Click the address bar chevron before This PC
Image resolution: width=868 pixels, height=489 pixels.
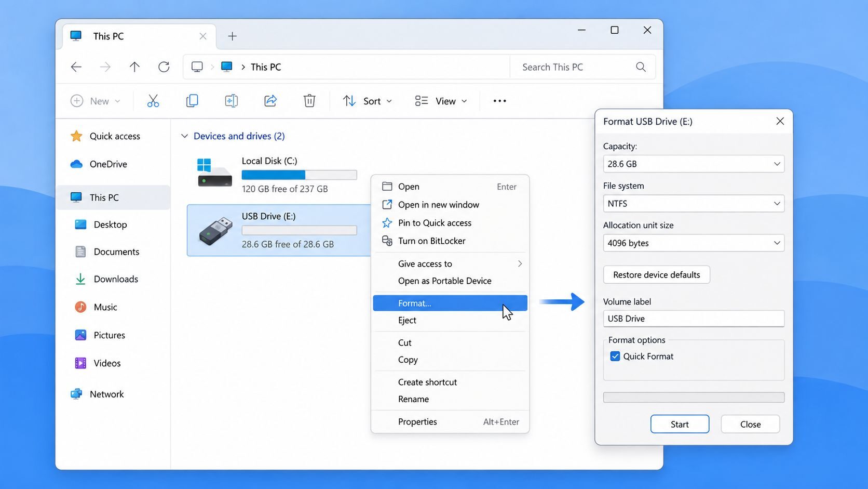pyautogui.click(x=243, y=67)
